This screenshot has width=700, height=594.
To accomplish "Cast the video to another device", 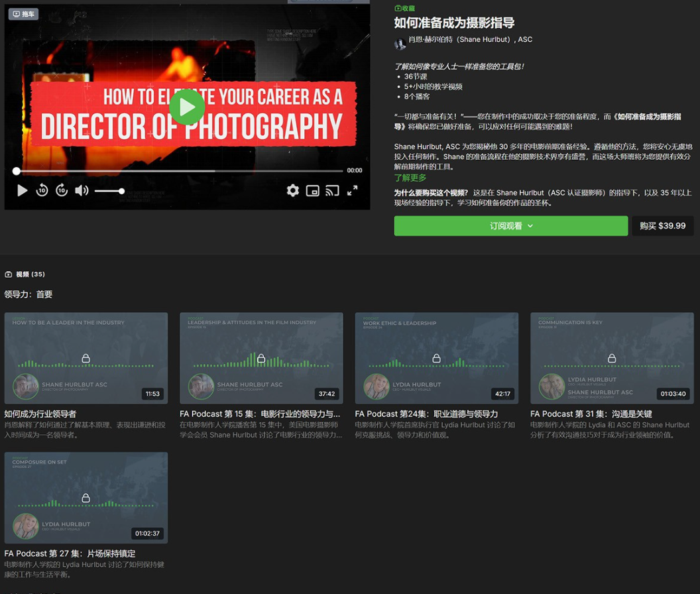I will (x=332, y=191).
